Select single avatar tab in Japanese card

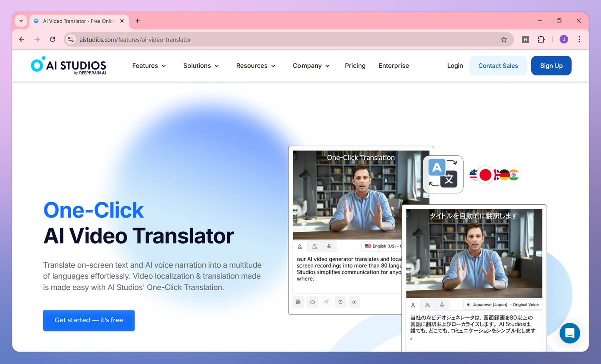(x=413, y=305)
